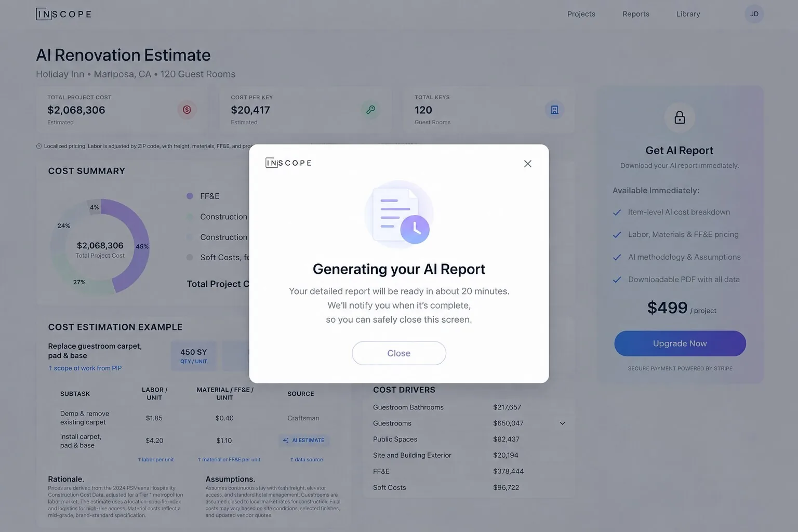
Task: Open the Library nav item
Action: 688,14
